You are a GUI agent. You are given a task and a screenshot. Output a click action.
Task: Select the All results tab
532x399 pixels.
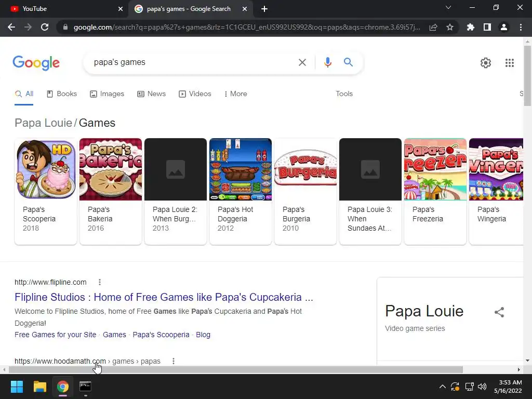[x=24, y=94]
